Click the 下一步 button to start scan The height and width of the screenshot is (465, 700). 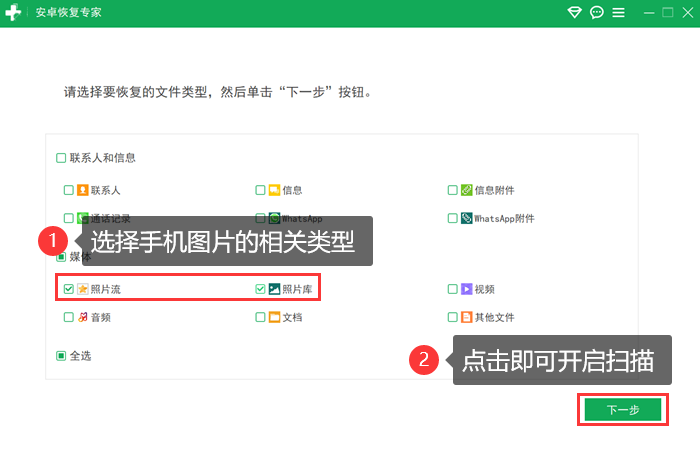point(622,410)
